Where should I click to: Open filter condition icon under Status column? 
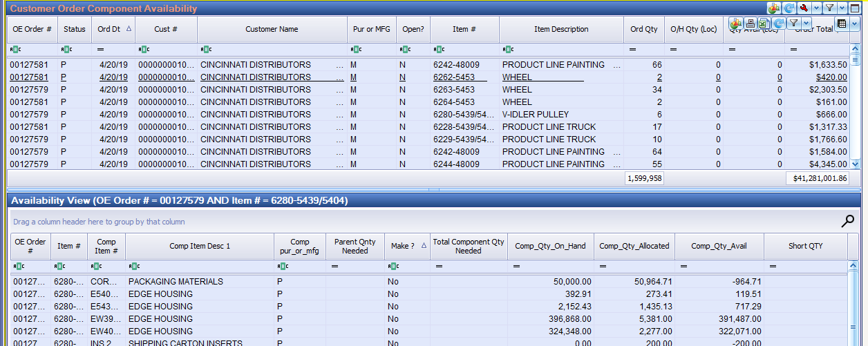[66, 50]
